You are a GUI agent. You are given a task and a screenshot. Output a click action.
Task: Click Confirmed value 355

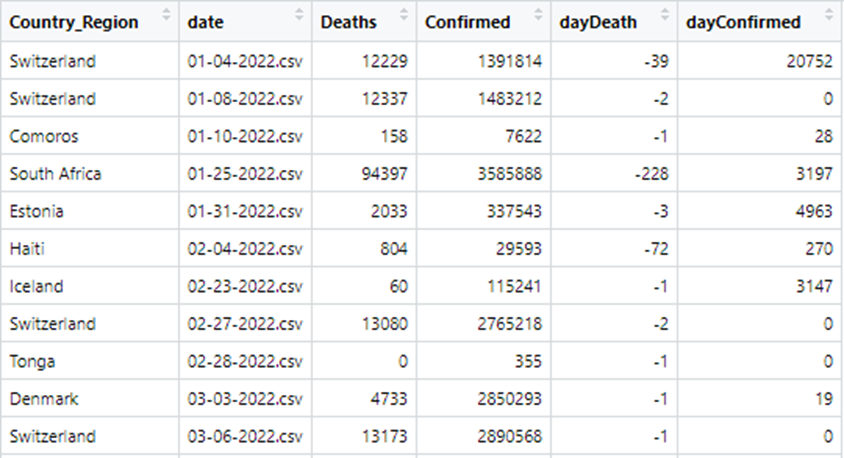[x=528, y=361]
